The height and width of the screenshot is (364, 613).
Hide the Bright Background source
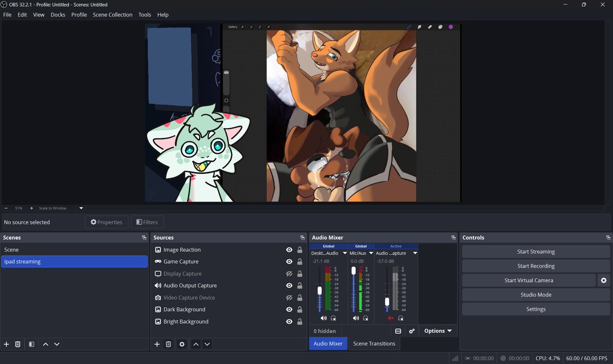(x=289, y=322)
